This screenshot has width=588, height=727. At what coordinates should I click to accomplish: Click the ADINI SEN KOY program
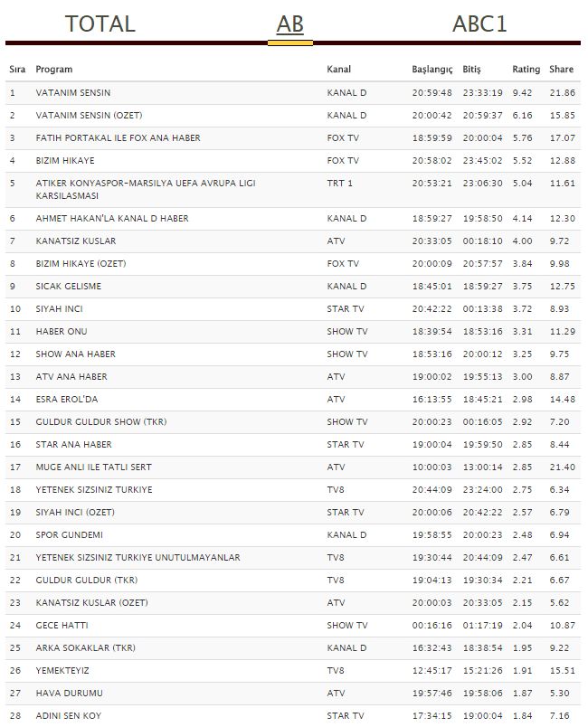[70, 716]
